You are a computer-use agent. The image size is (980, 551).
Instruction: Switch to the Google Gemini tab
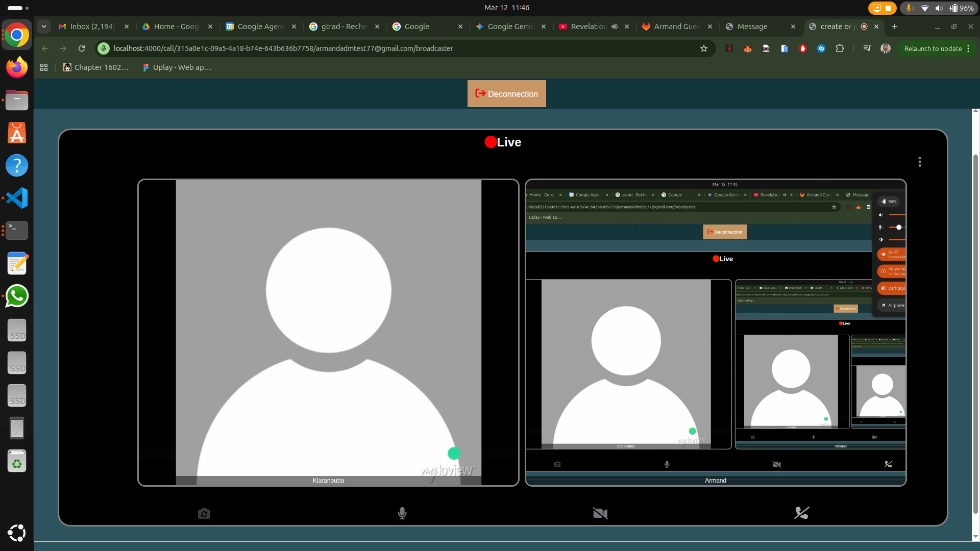[x=510, y=27]
